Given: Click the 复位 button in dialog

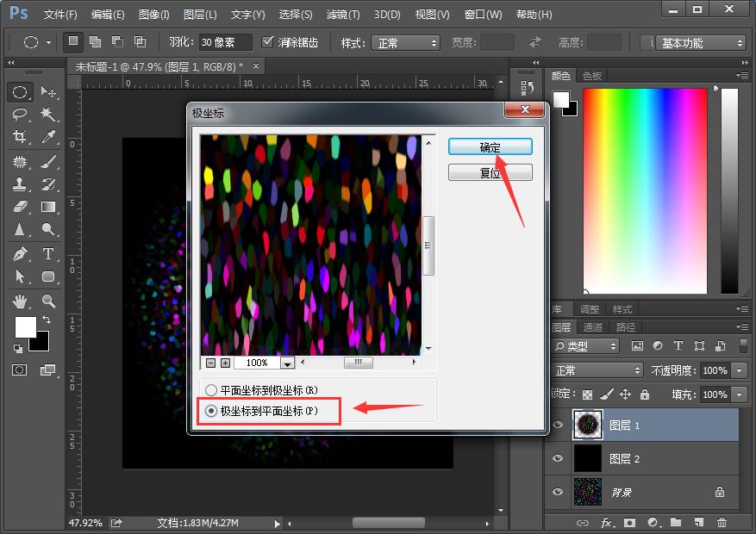Looking at the screenshot, I should [490, 173].
